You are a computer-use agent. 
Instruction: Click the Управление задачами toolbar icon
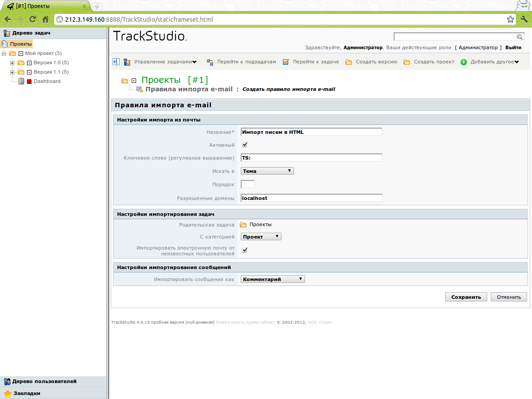point(127,62)
